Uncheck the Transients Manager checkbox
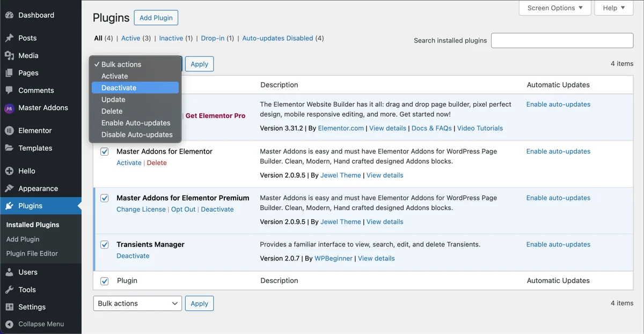644x334 pixels. (105, 245)
